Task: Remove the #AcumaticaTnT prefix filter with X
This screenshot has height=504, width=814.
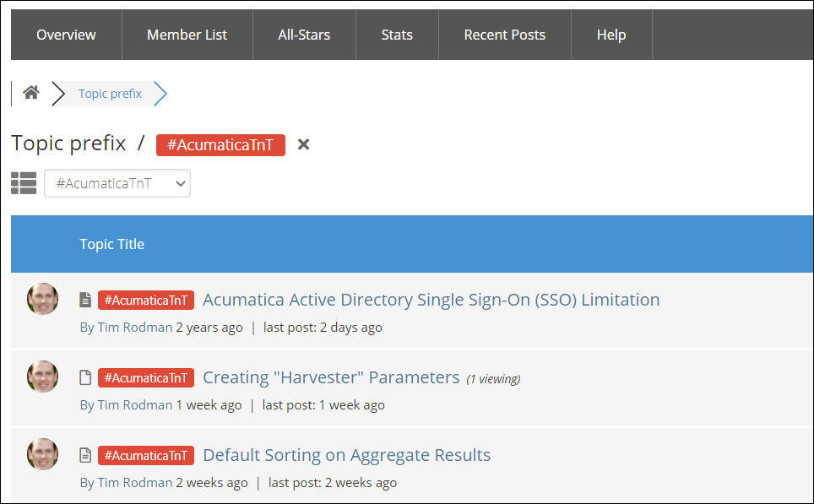Action: (304, 144)
